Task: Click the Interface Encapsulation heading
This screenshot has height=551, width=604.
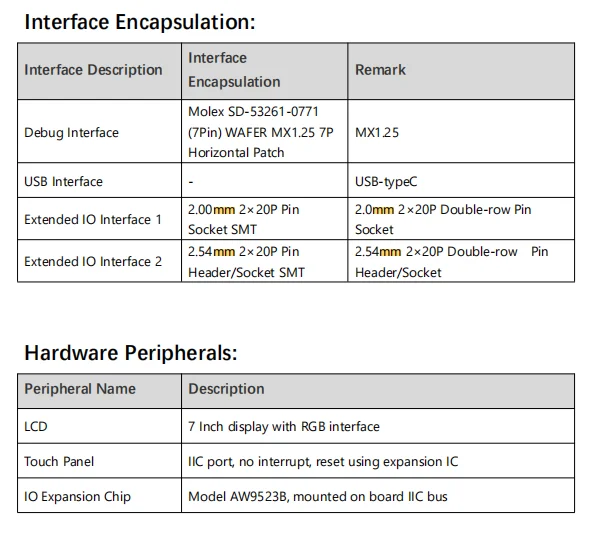Action: point(140,21)
